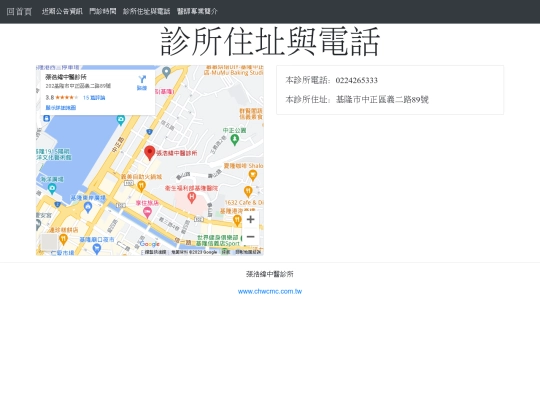Open 門診時間 menu item
Screen dimensions: 540x405
click(103, 11)
